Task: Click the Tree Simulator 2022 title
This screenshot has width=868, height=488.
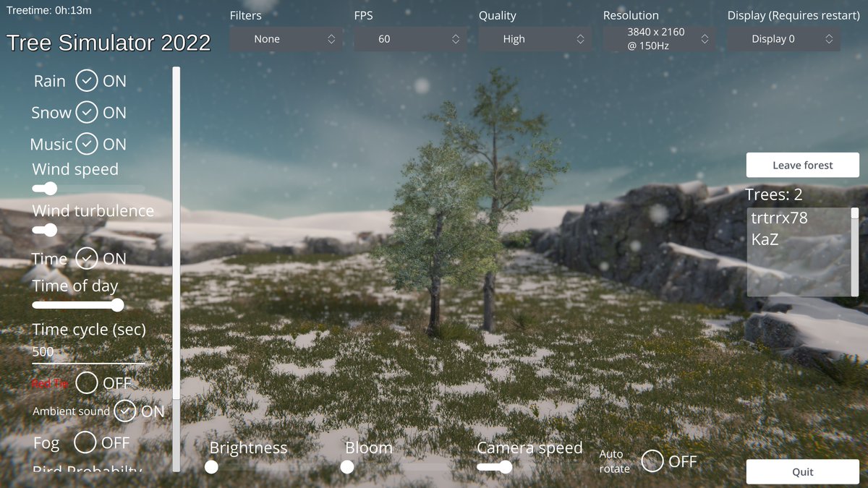Action: pos(109,43)
